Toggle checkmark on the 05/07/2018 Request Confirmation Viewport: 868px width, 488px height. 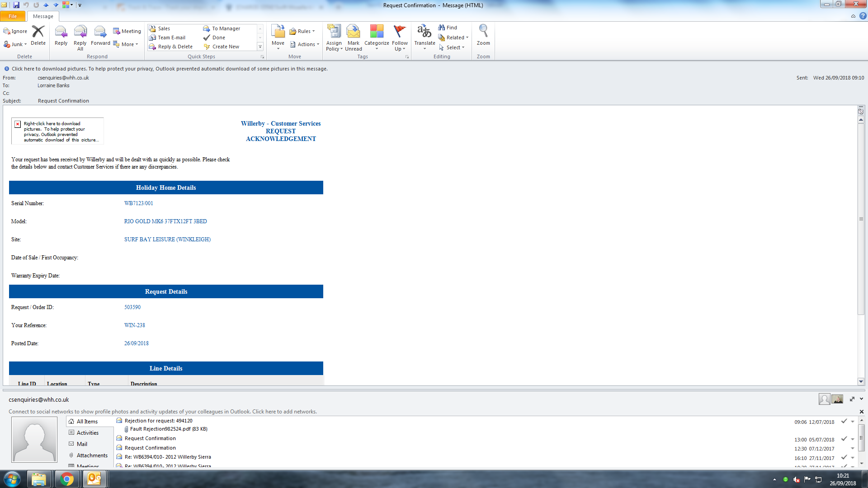click(x=844, y=439)
